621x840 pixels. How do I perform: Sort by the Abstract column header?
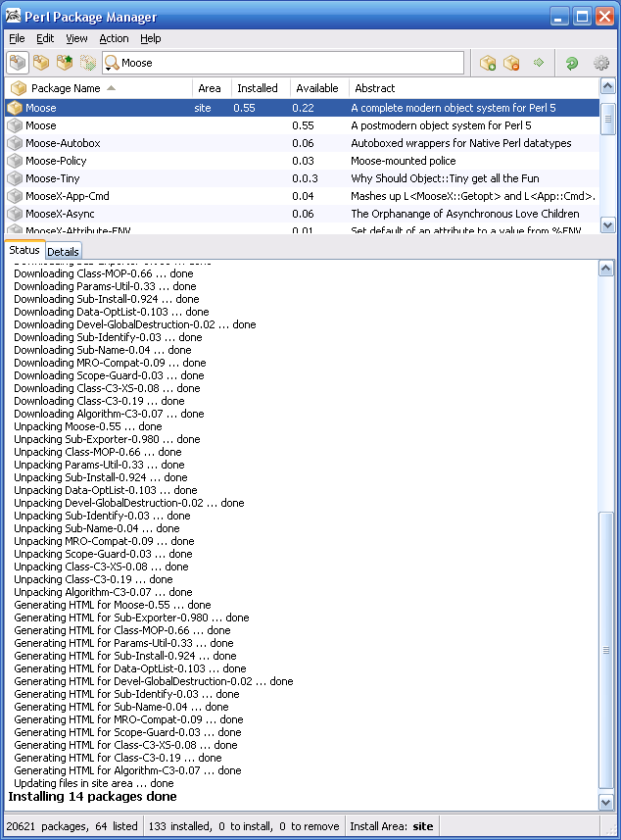pyautogui.click(x=474, y=88)
